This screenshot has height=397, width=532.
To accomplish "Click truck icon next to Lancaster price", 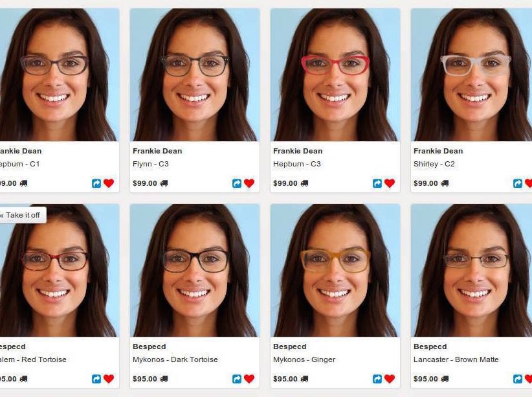I will tap(445, 379).
